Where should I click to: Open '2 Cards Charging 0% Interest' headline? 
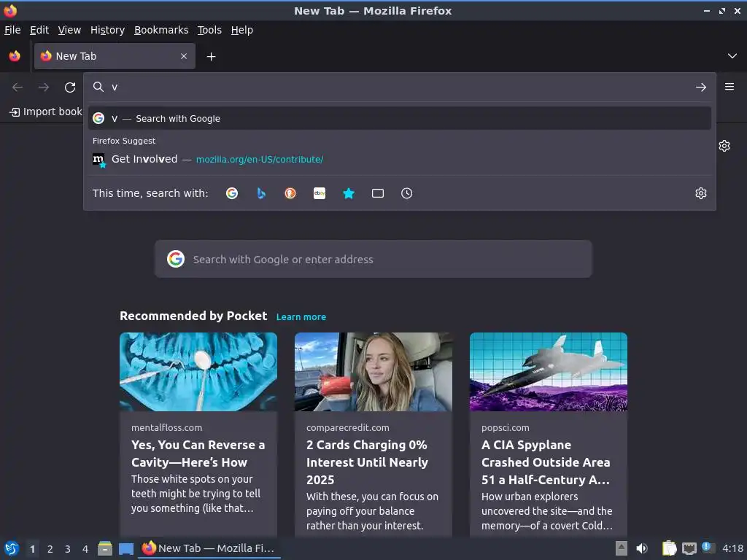click(x=368, y=462)
